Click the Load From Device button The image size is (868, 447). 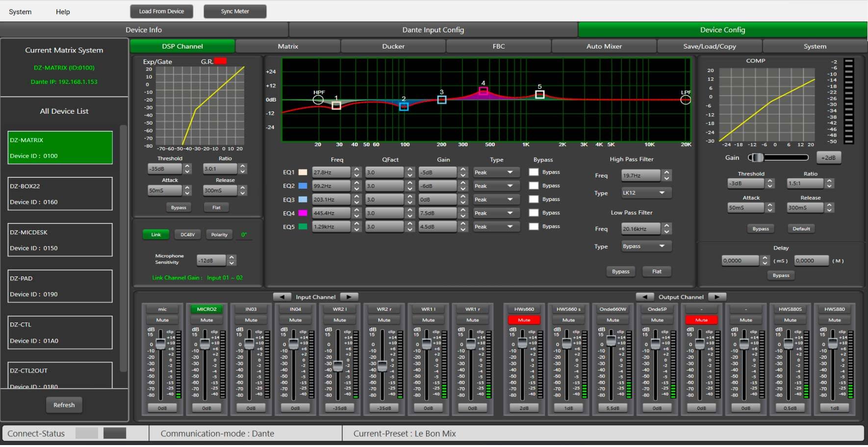coord(161,11)
